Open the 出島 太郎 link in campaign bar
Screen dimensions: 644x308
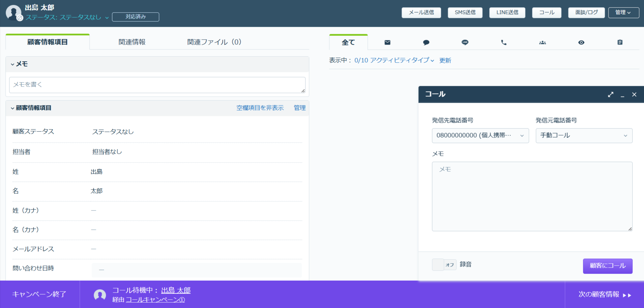[x=176, y=290]
